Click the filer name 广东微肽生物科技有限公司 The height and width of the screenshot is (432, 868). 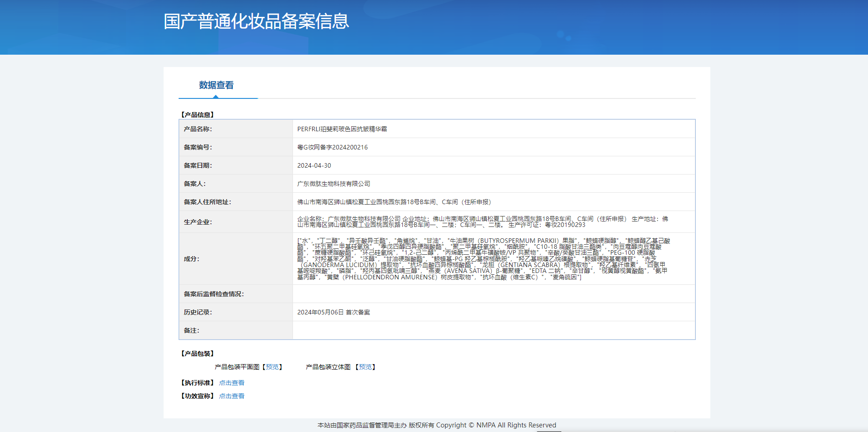pos(334,184)
